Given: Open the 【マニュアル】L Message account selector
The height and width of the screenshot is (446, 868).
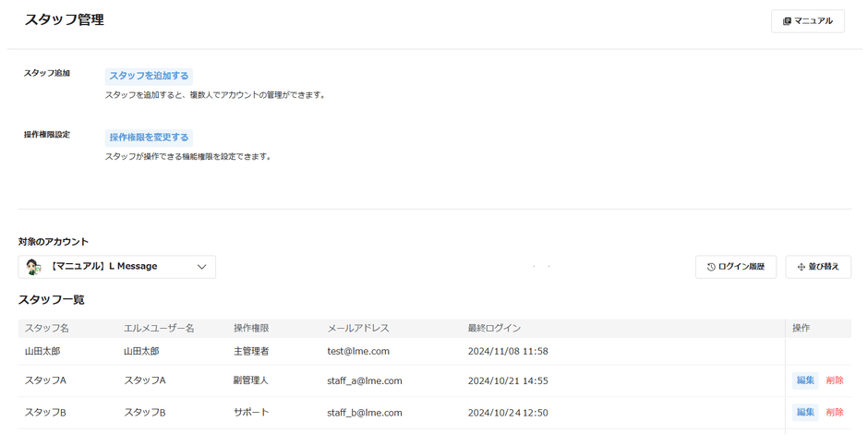Looking at the screenshot, I should (x=116, y=267).
